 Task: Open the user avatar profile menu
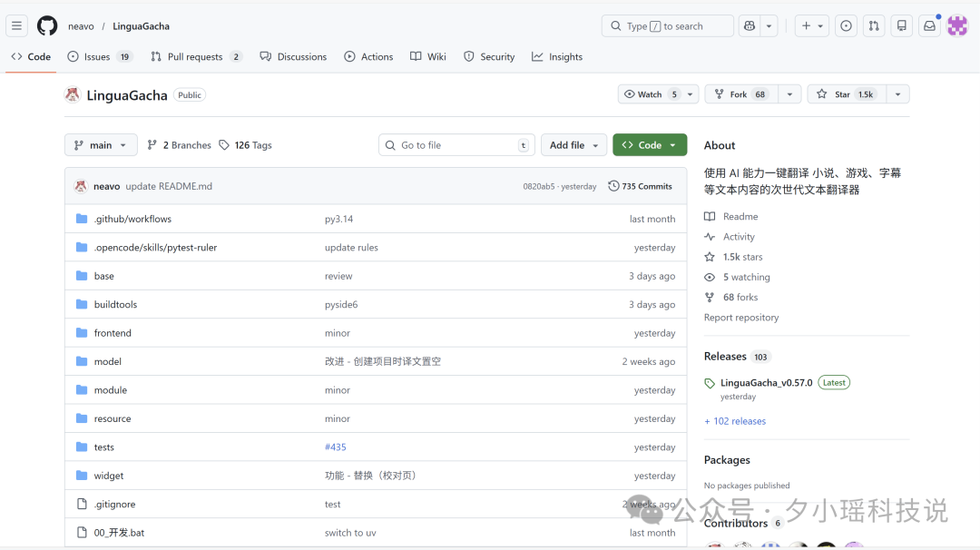click(957, 26)
